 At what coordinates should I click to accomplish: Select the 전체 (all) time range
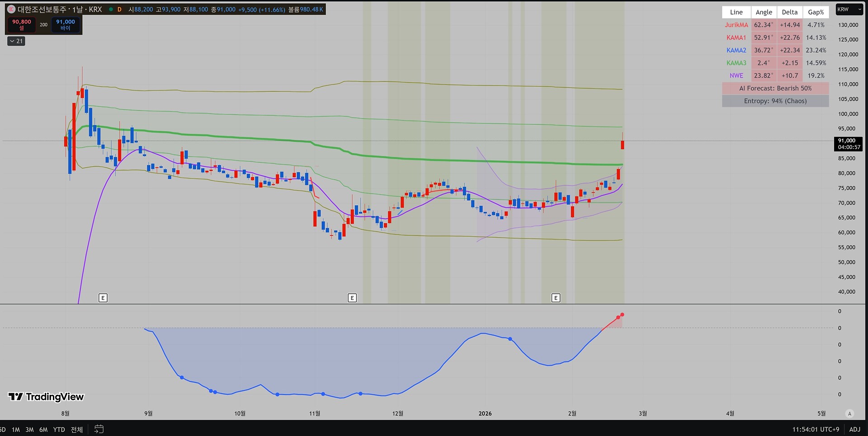77,429
